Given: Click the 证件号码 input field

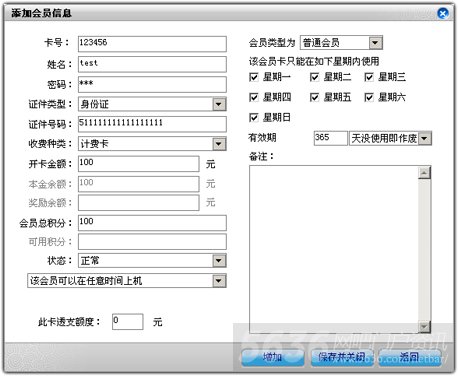Looking at the screenshot, I should pos(152,124).
